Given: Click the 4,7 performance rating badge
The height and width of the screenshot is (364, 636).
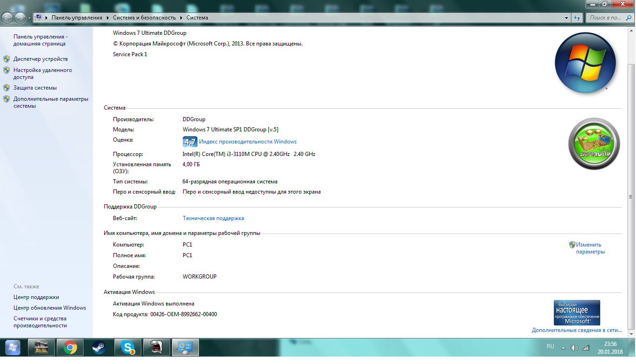Looking at the screenshot, I should click(190, 142).
